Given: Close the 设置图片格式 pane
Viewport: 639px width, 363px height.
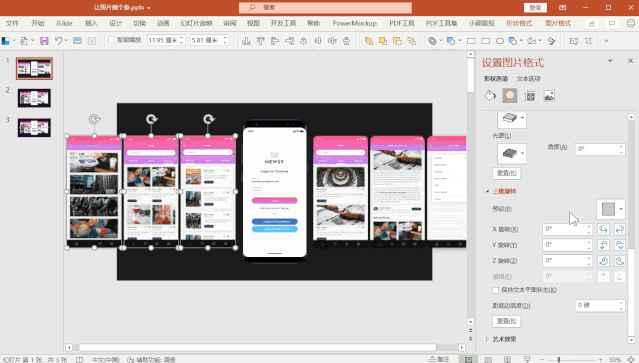Looking at the screenshot, I should tap(630, 61).
